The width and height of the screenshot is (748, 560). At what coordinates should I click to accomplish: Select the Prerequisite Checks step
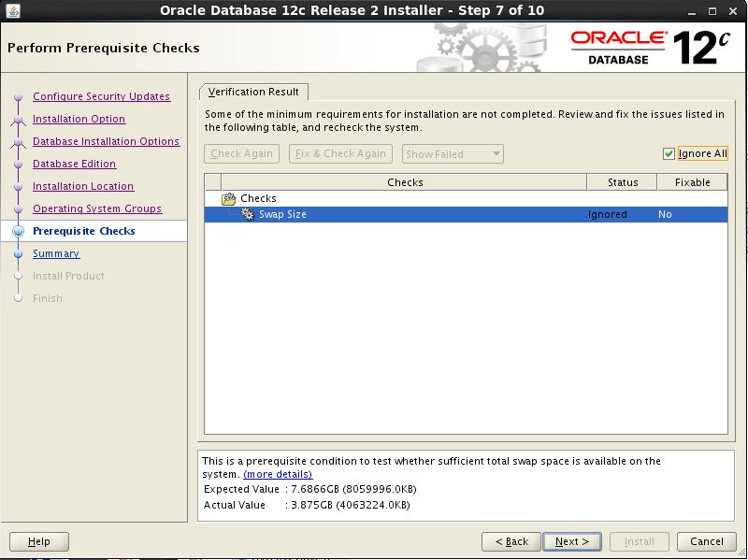click(84, 231)
